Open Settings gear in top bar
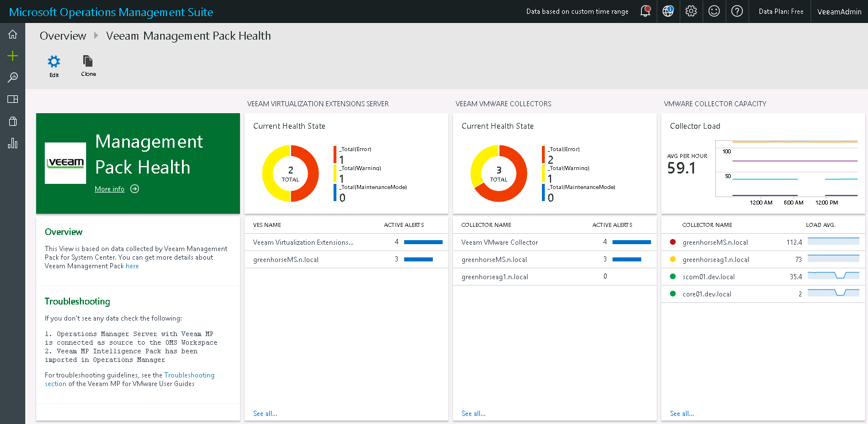 coord(691,11)
